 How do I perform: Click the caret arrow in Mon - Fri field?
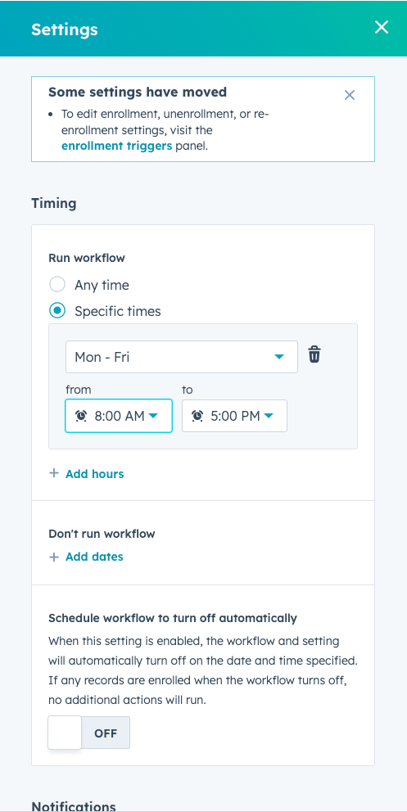279,357
